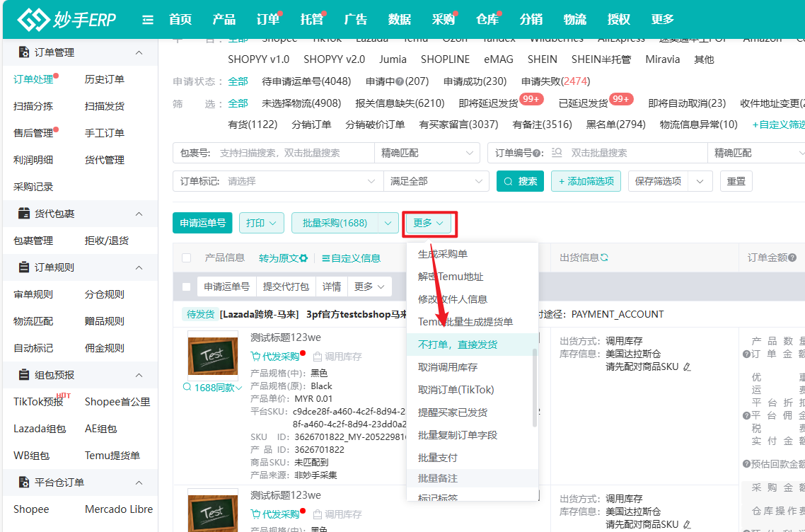Viewport: 805px width, 532px height.
Task: Collapse the 组包预报 sidebar section
Action: tap(139, 375)
